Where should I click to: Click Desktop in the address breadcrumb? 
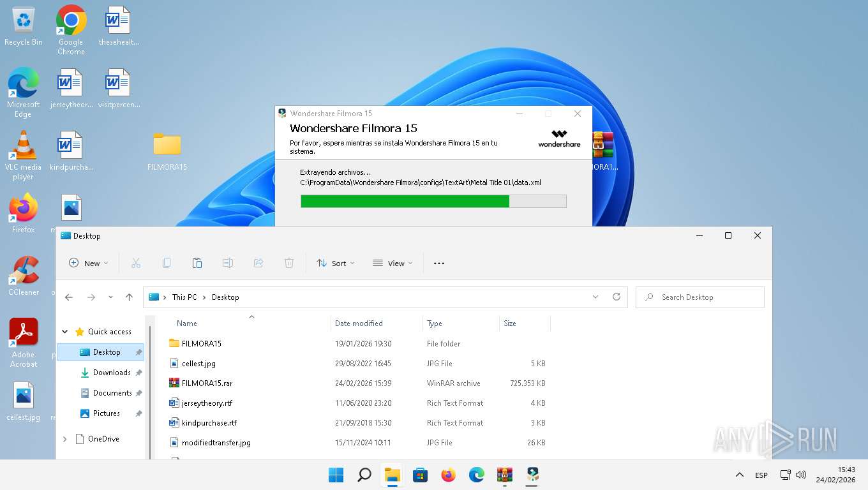tap(225, 297)
